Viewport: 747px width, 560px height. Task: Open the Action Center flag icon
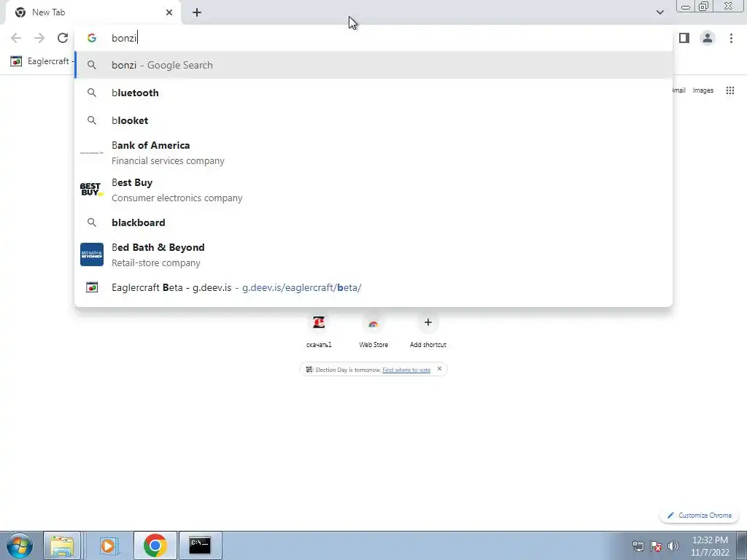[656, 545]
